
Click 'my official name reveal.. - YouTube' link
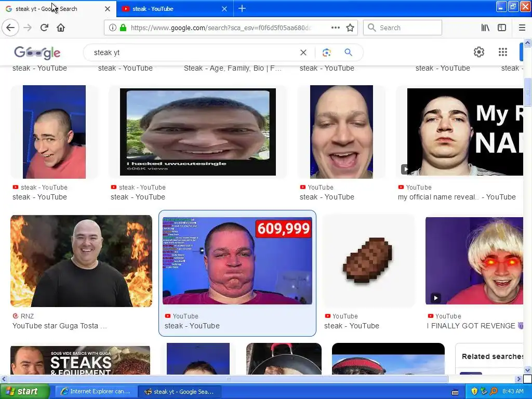pyautogui.click(x=457, y=197)
